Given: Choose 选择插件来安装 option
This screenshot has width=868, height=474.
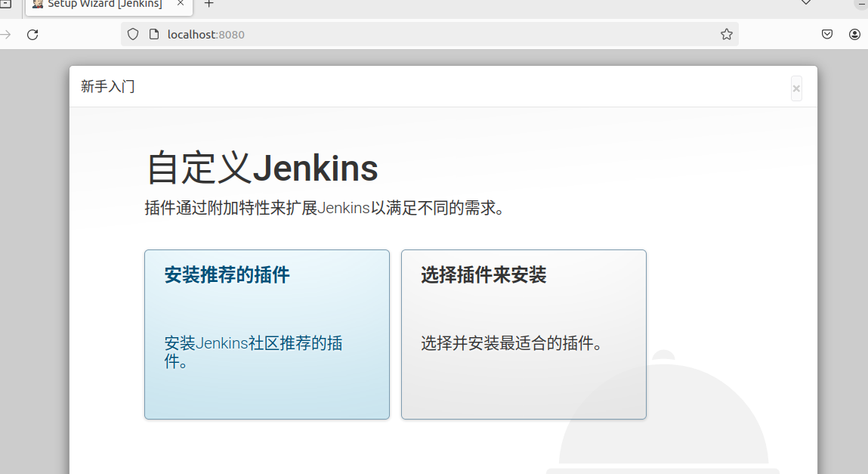Looking at the screenshot, I should coord(524,334).
